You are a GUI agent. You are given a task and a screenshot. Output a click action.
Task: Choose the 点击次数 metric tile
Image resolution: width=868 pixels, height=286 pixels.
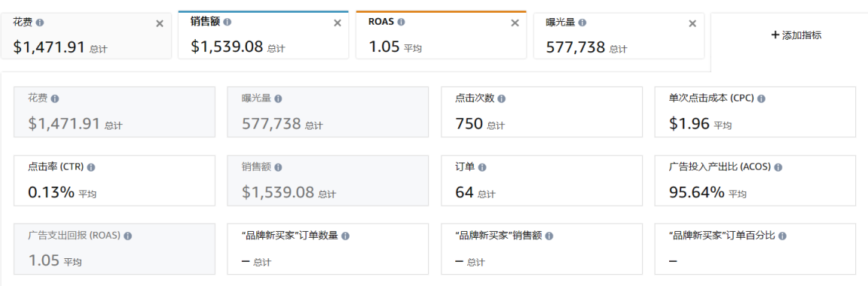pyautogui.click(x=542, y=111)
